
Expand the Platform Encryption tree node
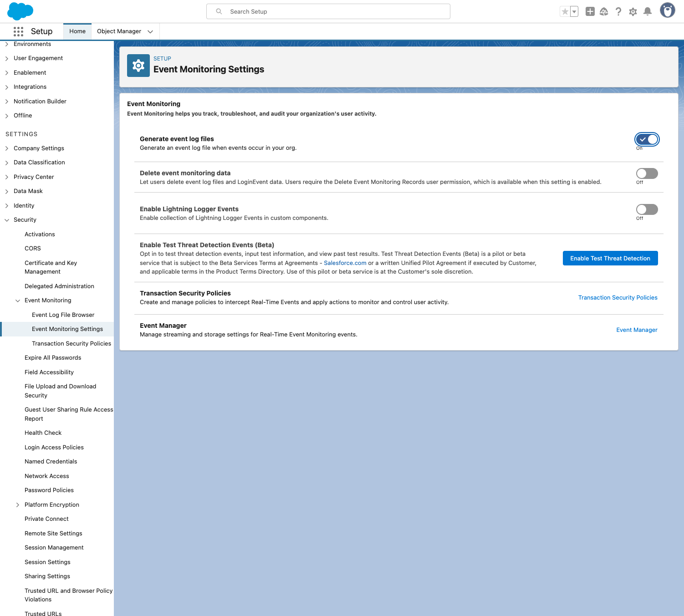[18, 505]
